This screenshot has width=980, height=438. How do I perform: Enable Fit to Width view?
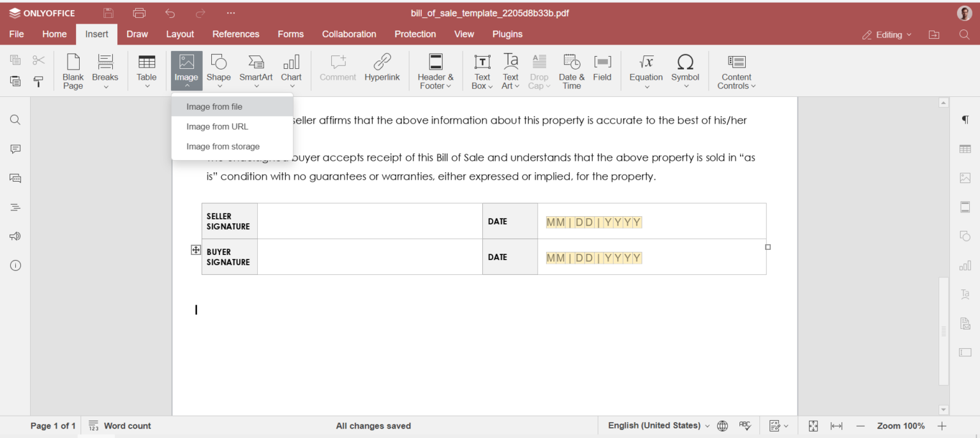(836, 425)
